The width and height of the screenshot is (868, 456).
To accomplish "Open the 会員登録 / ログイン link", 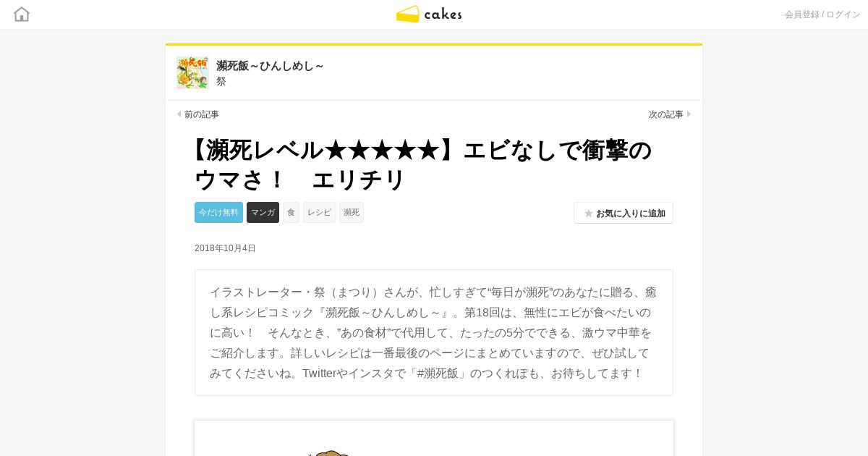I will (822, 14).
